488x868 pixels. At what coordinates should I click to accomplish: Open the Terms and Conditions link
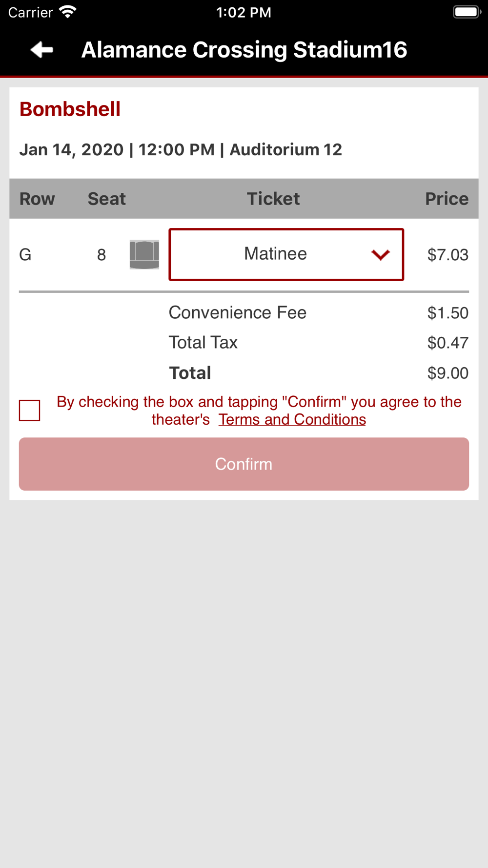(x=292, y=419)
